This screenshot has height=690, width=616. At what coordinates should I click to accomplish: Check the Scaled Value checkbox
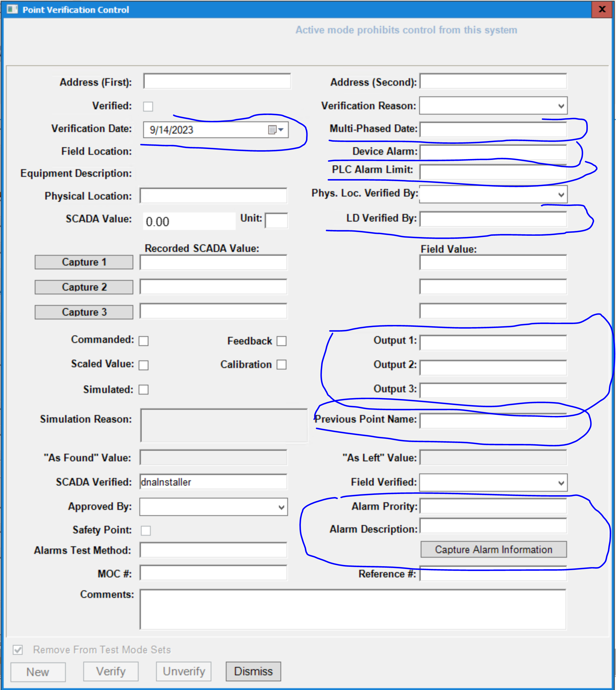pyautogui.click(x=143, y=365)
